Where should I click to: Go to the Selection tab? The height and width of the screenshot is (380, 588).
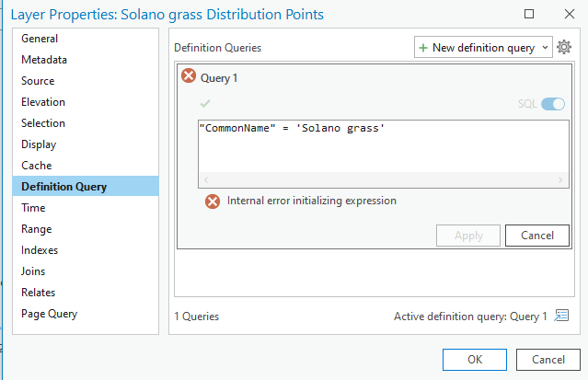(43, 123)
